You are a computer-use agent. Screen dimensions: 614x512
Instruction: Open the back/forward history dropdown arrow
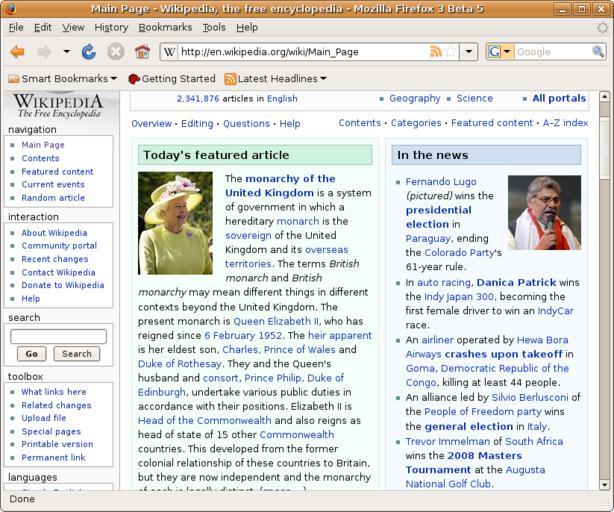[67, 52]
